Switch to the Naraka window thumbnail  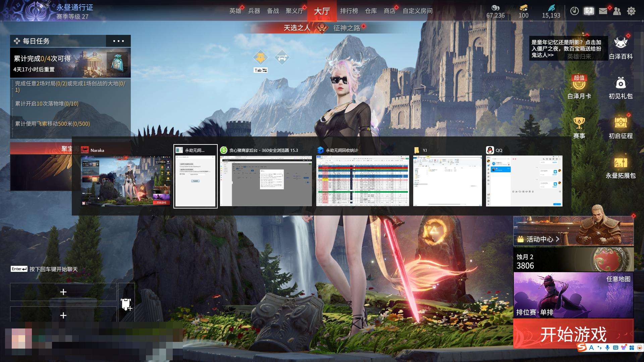coord(126,181)
